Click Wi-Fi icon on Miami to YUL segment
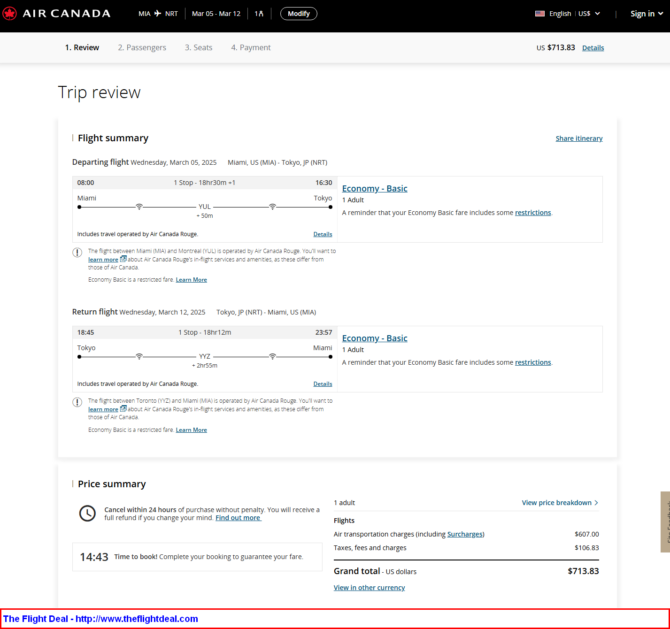 point(139,207)
